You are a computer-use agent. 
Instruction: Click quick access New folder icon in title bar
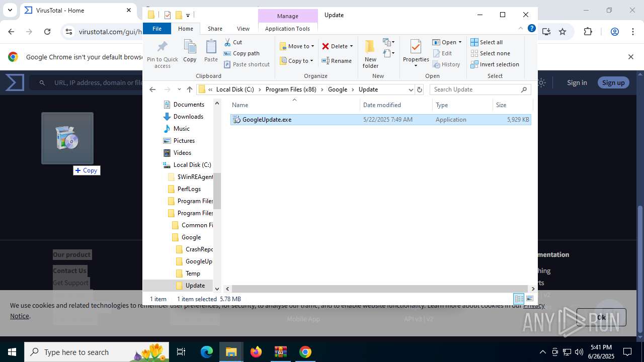(x=178, y=15)
